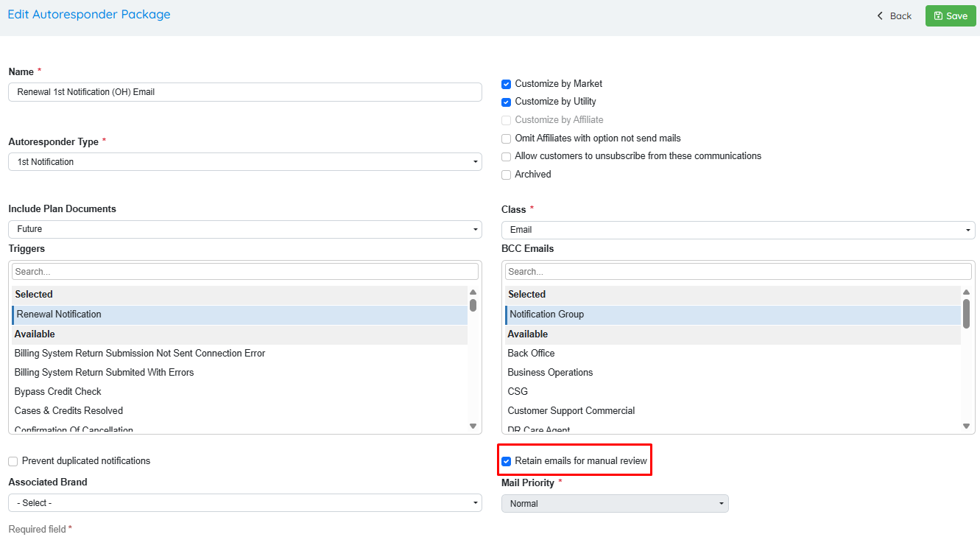
Task: Enable Prevent duplicated notifications
Action: [x=13, y=461]
